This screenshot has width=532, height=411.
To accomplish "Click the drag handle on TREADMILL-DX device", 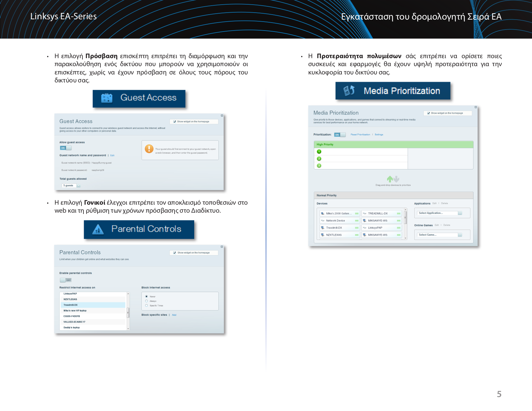I will tap(398, 214).
